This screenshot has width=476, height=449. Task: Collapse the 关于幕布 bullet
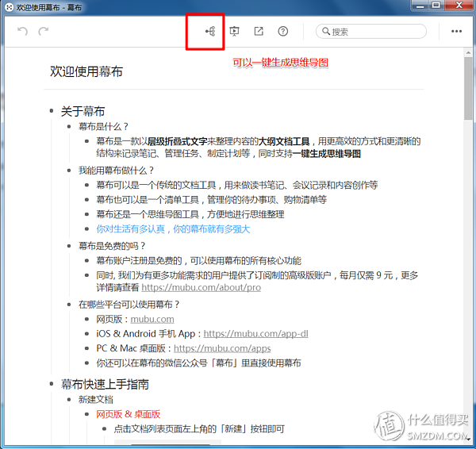52,111
